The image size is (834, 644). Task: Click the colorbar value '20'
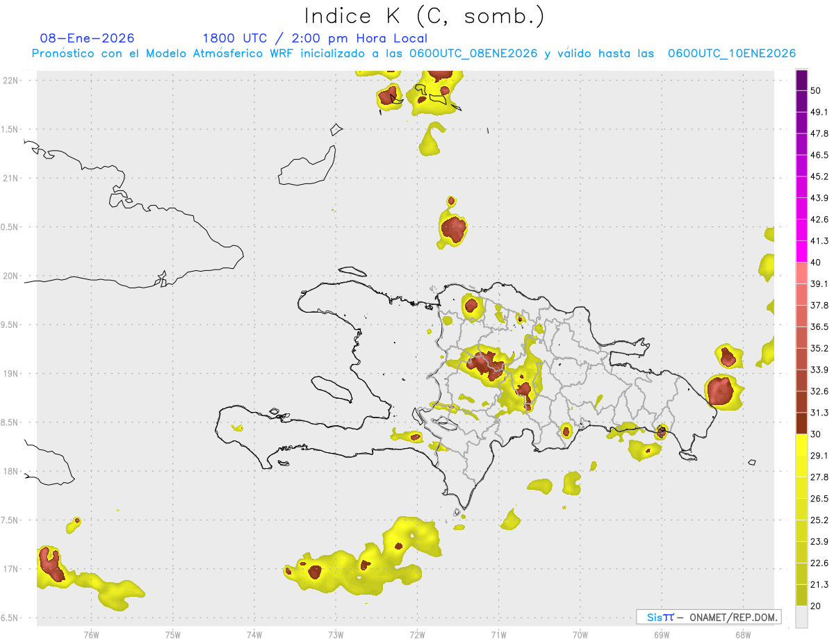817,606
